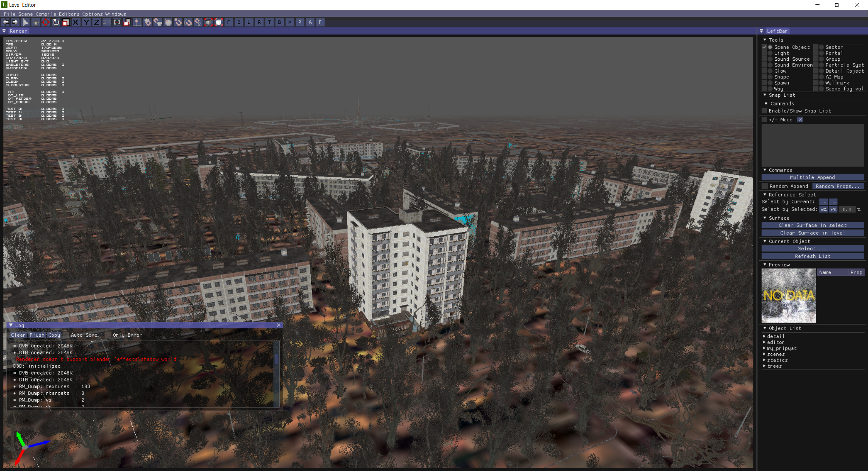Activate the red Move cross tool
This screenshot has width=868, height=471.
(x=46, y=22)
